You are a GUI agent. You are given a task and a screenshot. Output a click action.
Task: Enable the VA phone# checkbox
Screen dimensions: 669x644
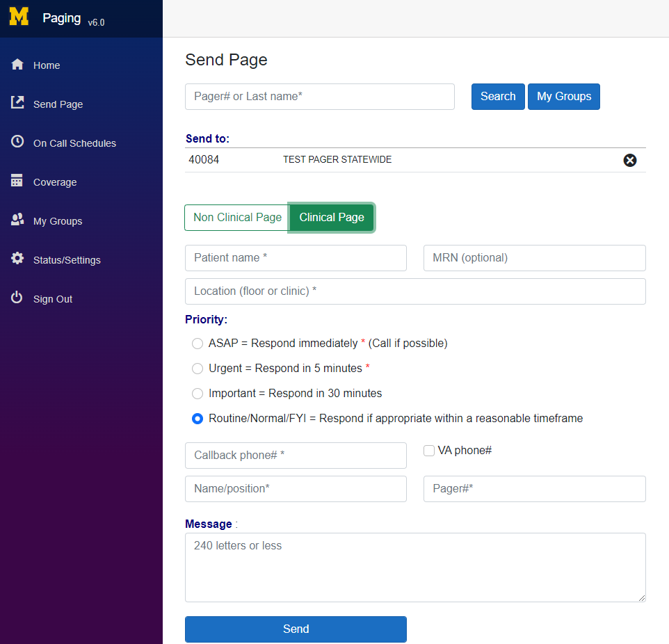428,450
